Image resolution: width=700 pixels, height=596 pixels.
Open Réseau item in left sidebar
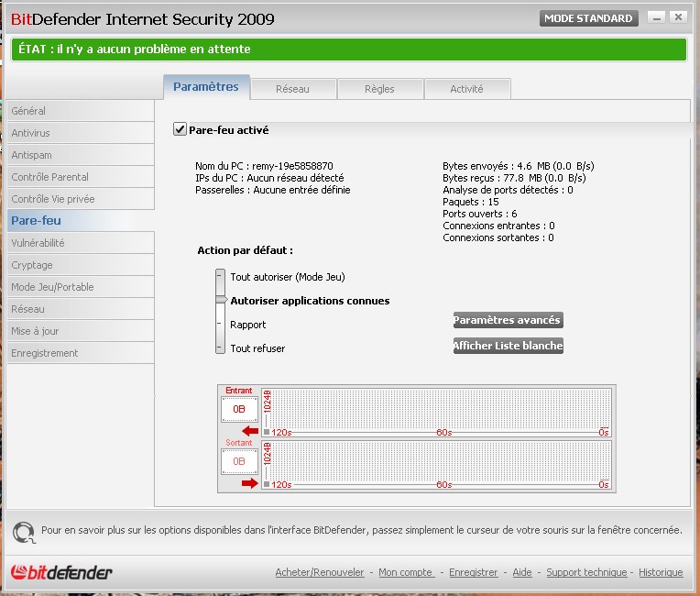tap(81, 309)
